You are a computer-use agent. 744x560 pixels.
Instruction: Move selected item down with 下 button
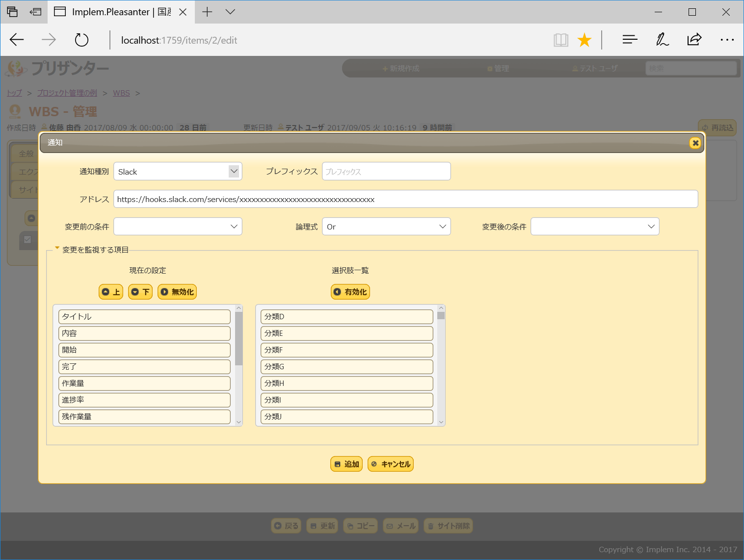(x=140, y=292)
